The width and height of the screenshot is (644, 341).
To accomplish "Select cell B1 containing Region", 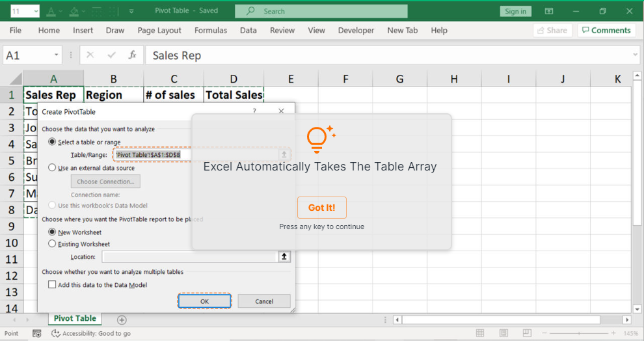I will (x=114, y=95).
